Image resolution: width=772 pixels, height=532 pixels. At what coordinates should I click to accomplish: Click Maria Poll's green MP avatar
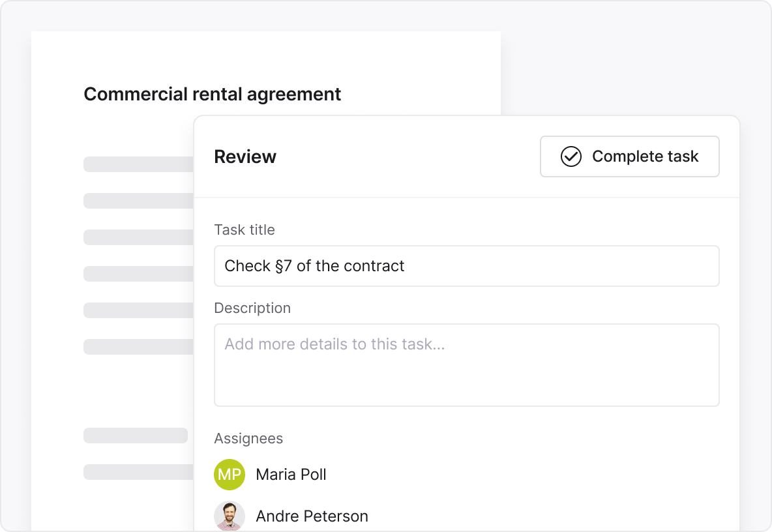pyautogui.click(x=230, y=475)
